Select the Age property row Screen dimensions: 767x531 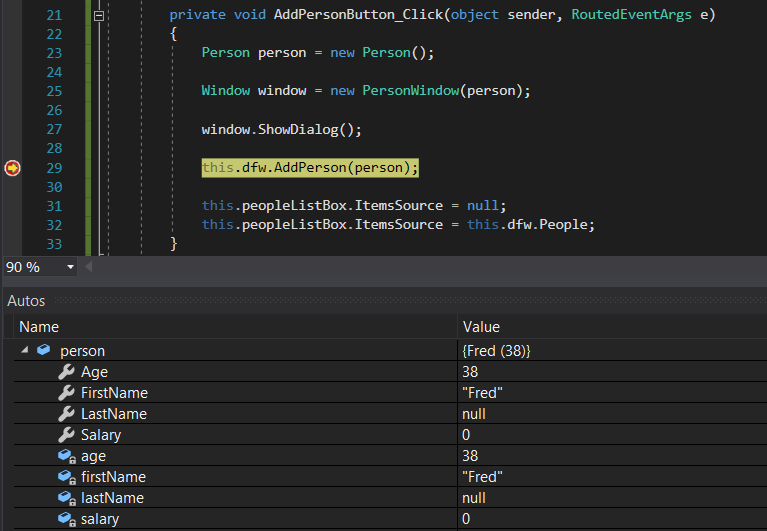coord(390,372)
